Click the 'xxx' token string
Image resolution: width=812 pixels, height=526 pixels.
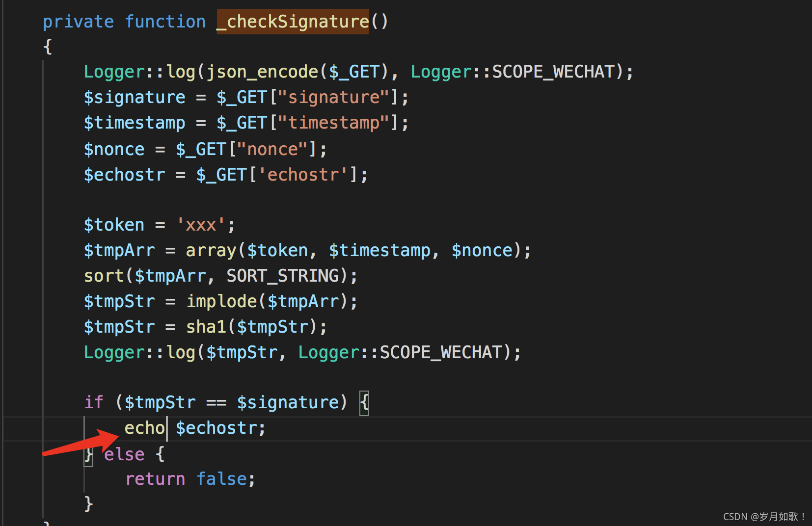pos(201,225)
